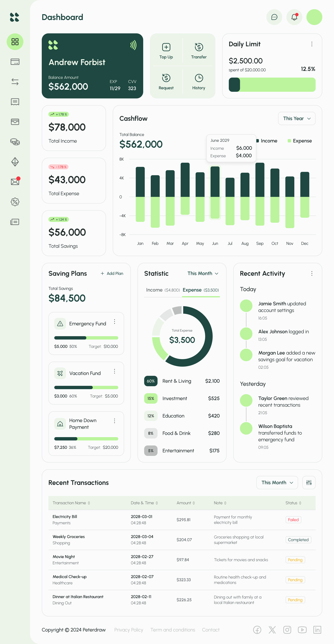Toggle the Income legend in Cashflow

(x=267, y=141)
